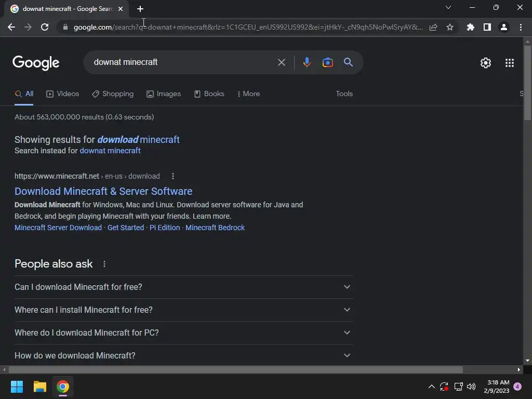532x399 pixels.
Task: Clear the search box text
Action: pyautogui.click(x=282, y=62)
